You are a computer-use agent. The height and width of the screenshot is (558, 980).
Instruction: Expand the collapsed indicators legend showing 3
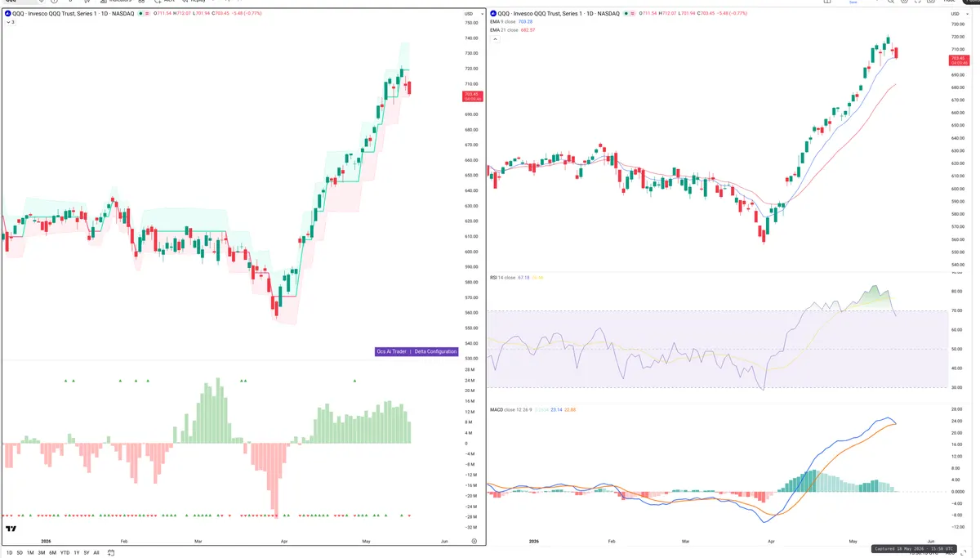[11, 22]
